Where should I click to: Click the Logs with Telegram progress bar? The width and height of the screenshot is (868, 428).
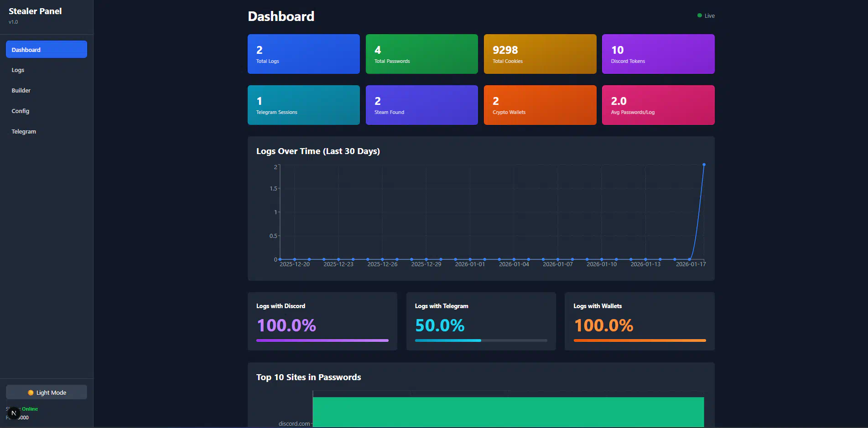(481, 340)
